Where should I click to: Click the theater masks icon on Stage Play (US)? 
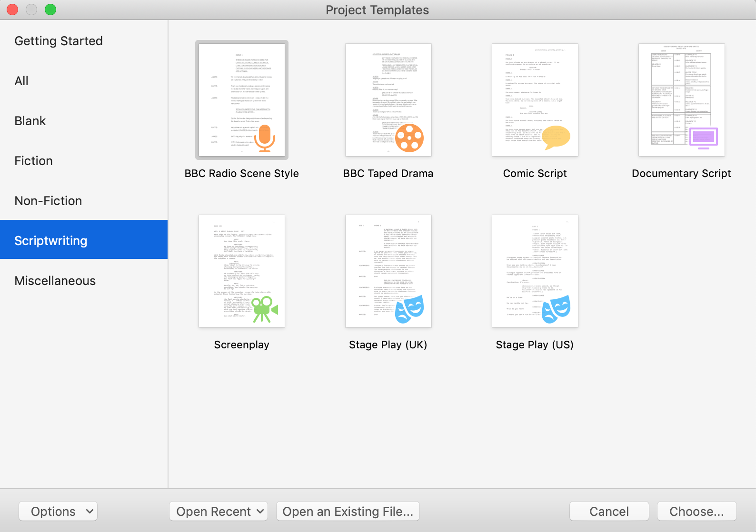(x=556, y=309)
